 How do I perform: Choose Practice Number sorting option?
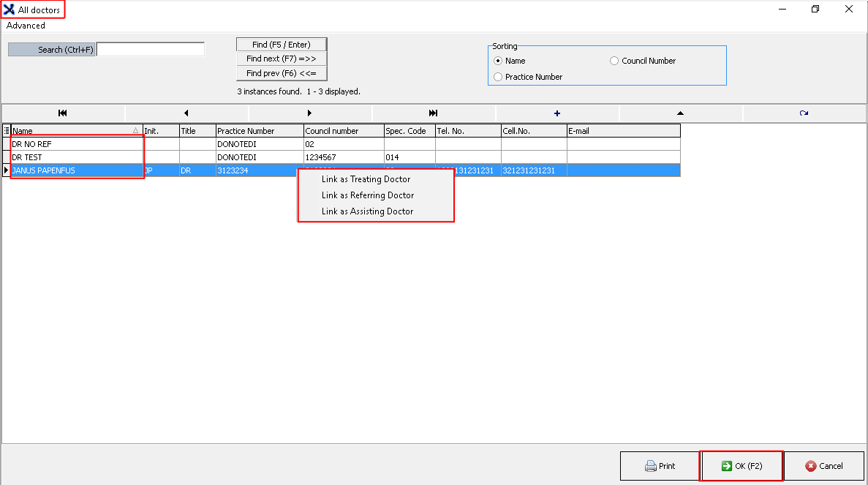[x=498, y=77]
